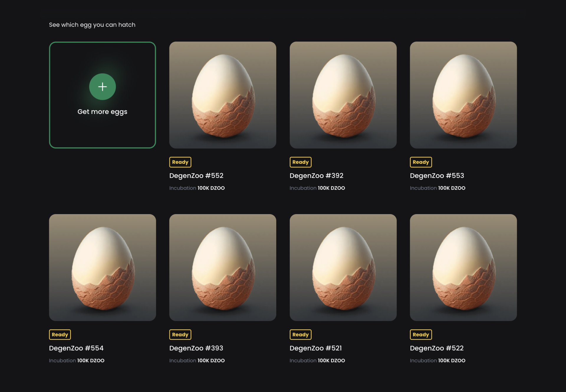Click the Ready badge above DegenZoo #522
Image resolution: width=566 pixels, height=392 pixels.
pyautogui.click(x=421, y=335)
